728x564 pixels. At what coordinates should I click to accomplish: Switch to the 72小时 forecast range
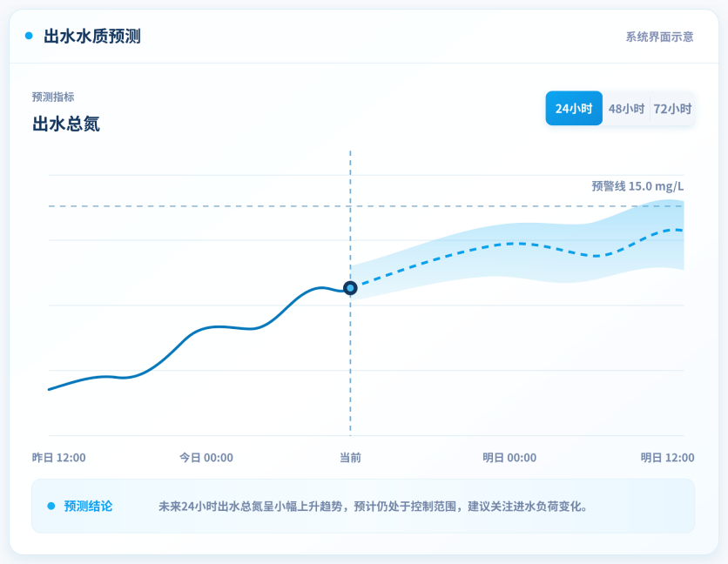(x=672, y=109)
